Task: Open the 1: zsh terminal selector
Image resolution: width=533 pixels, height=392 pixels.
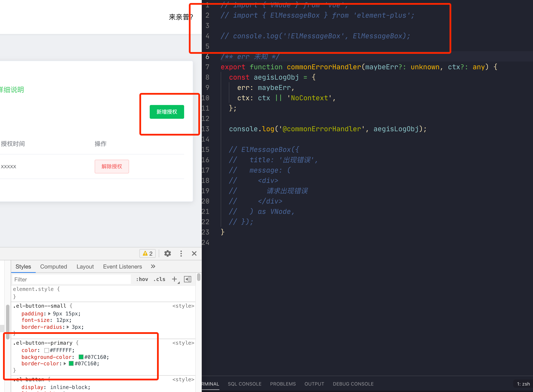Action: click(x=523, y=384)
